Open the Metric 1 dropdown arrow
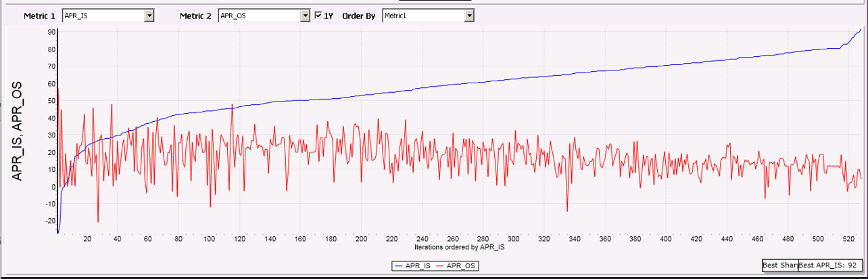868x279 pixels. pyautogui.click(x=149, y=16)
